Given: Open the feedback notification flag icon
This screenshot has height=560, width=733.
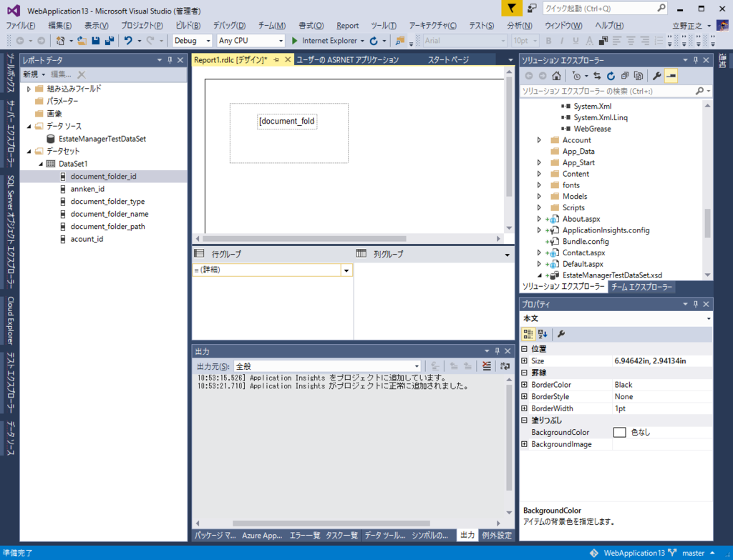Looking at the screenshot, I should point(511,9).
